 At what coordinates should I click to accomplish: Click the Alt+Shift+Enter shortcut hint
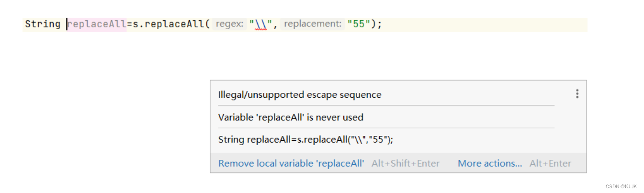(406, 163)
